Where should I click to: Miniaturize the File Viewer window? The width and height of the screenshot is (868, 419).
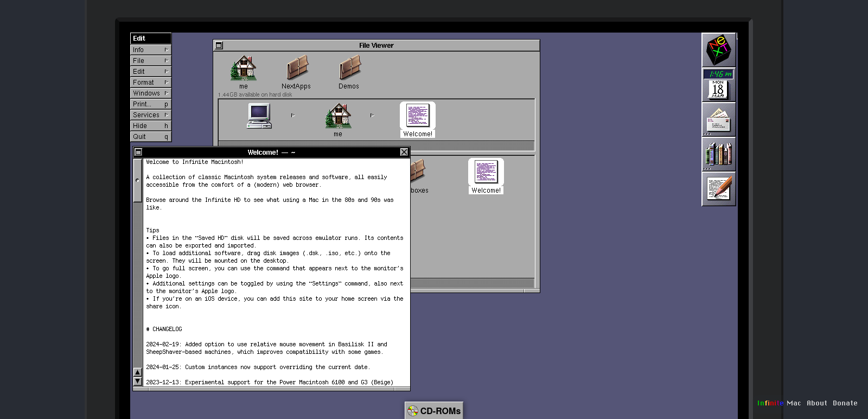[219, 46]
